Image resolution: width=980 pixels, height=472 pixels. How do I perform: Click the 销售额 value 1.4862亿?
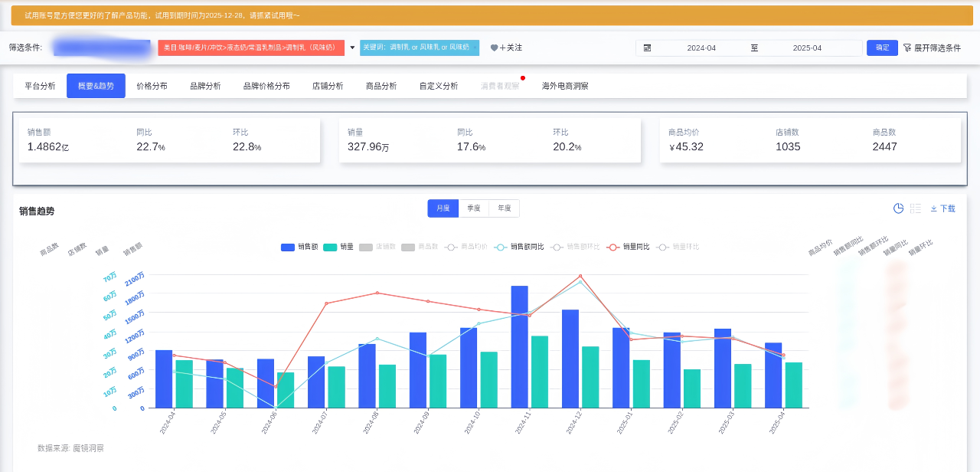[x=48, y=146]
